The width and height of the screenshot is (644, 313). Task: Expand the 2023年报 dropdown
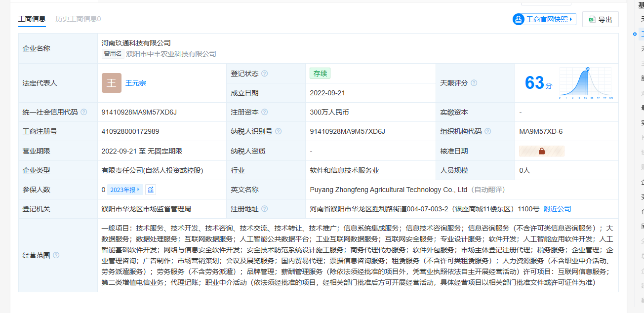point(125,190)
